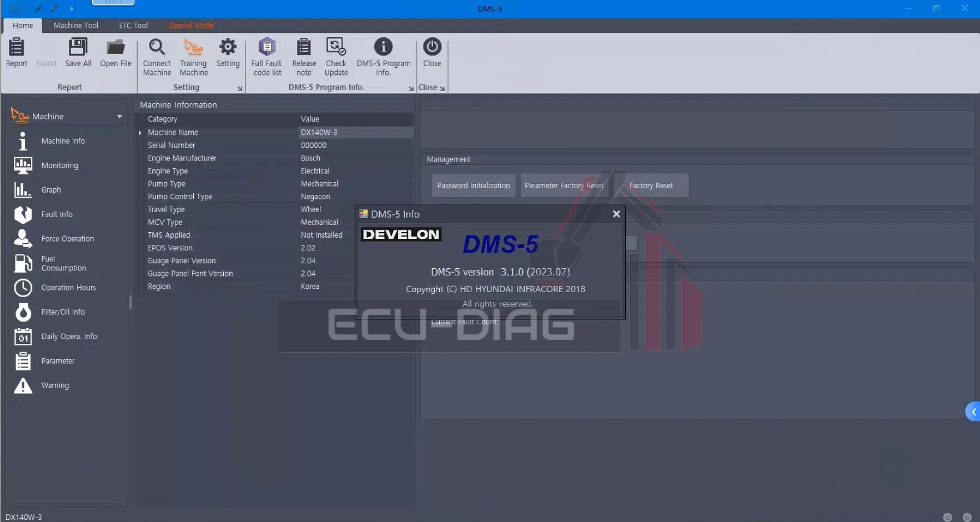Select the MCV Type row

tap(275, 222)
